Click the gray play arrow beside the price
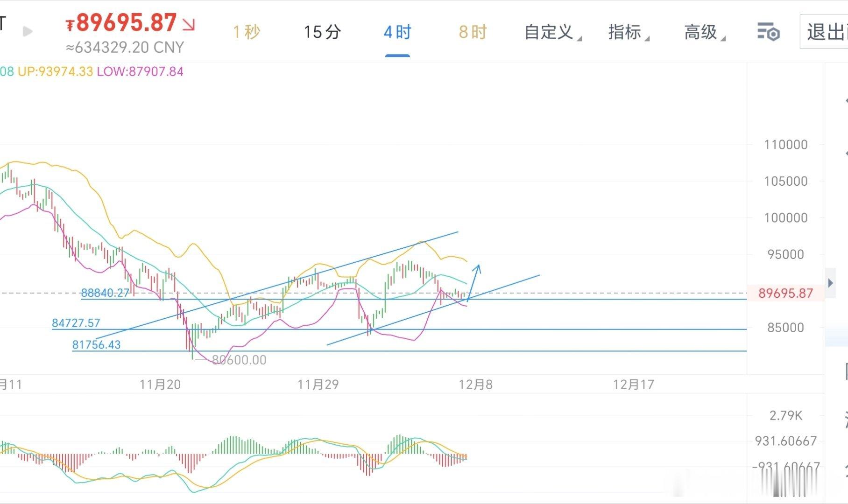This screenshot has height=504, width=848. (x=28, y=31)
